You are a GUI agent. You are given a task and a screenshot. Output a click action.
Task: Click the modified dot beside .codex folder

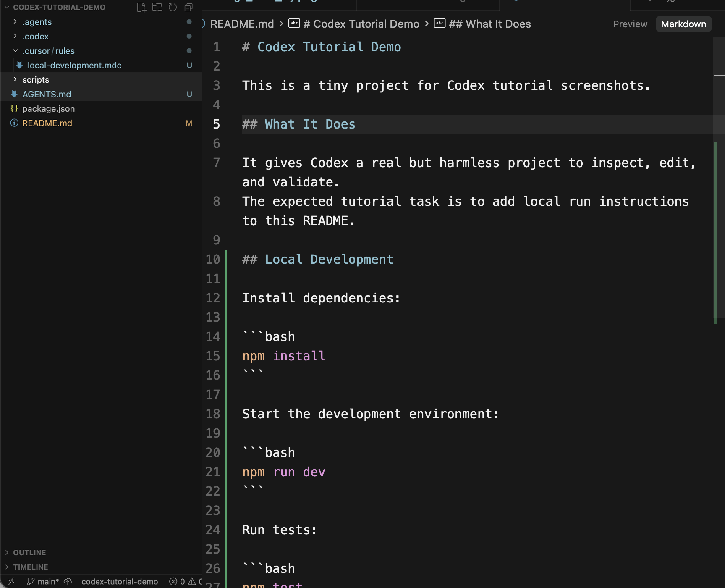tap(189, 36)
